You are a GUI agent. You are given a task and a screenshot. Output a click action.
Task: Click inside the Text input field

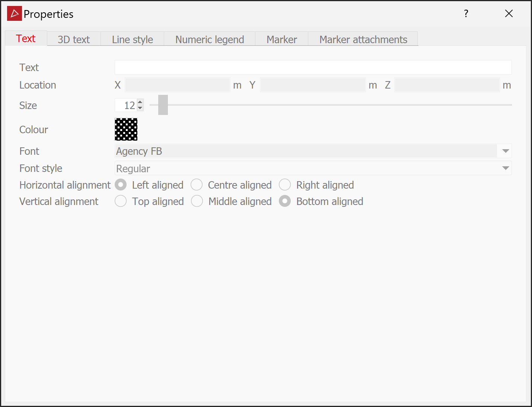click(313, 67)
